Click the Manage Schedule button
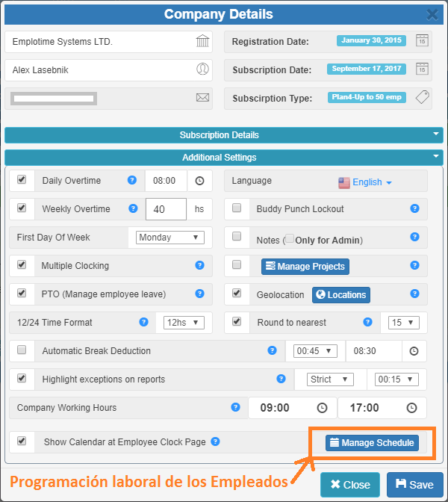 click(x=372, y=443)
